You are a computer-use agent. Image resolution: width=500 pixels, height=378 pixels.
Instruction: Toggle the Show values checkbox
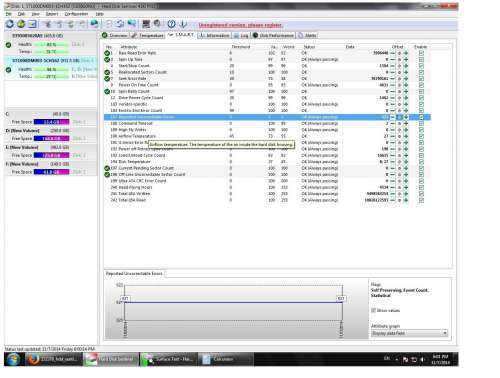[x=373, y=310]
